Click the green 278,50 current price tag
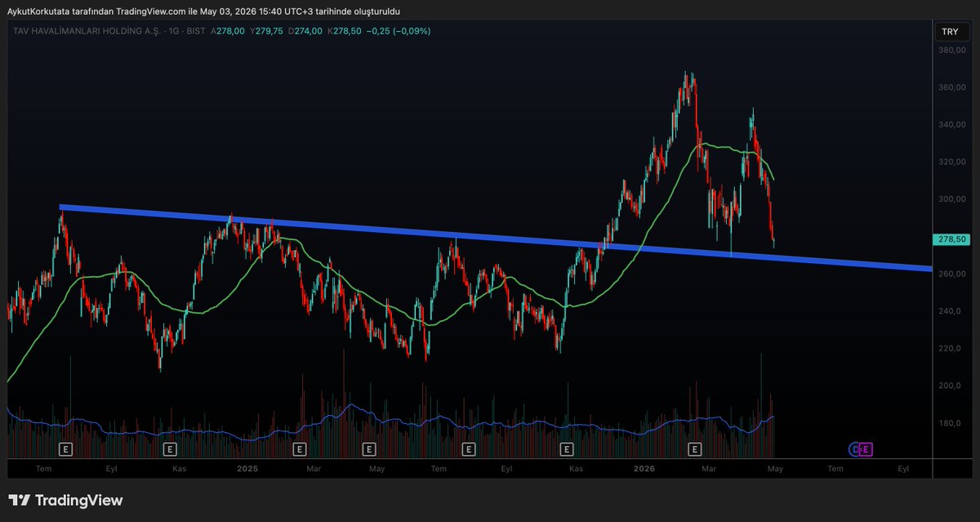Screen dimensions: 980x522 (x=950, y=239)
